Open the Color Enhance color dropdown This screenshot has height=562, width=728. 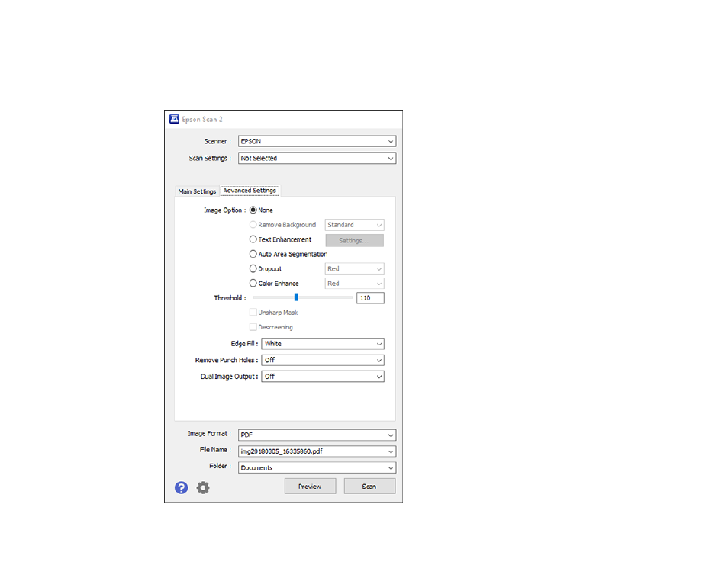coord(354,283)
